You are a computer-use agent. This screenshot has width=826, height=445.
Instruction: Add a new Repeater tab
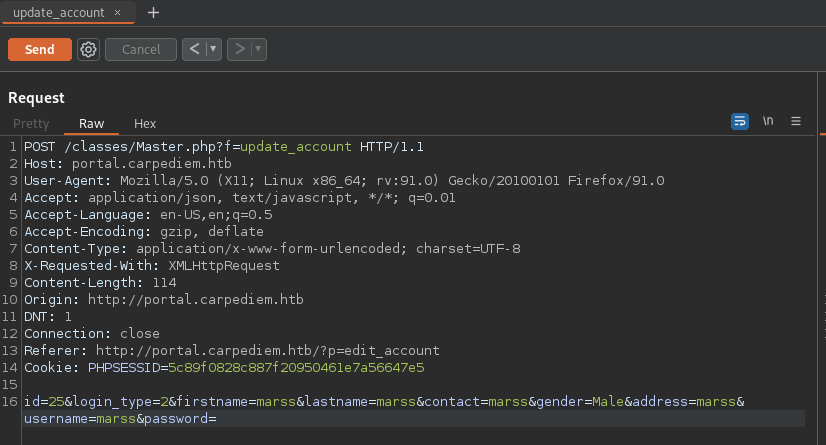[x=153, y=12]
